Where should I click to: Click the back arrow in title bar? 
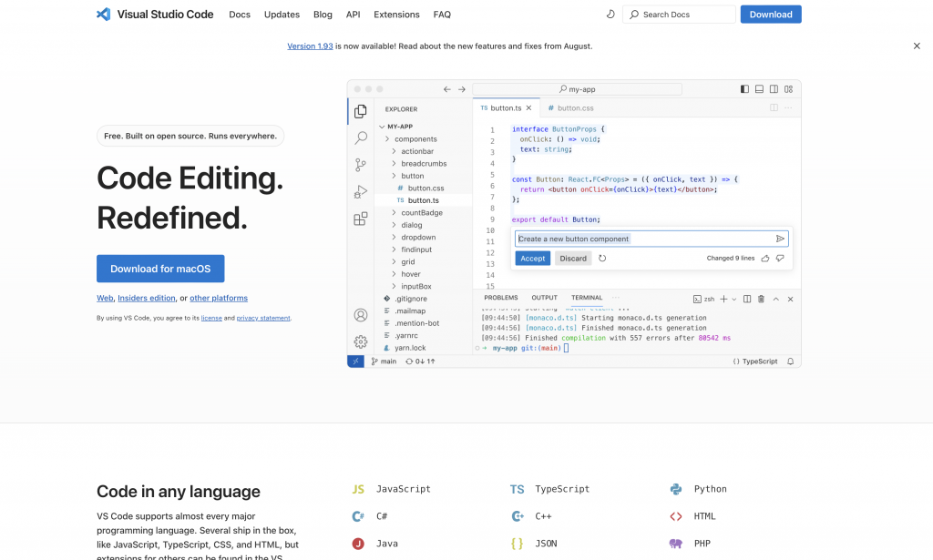[446, 89]
